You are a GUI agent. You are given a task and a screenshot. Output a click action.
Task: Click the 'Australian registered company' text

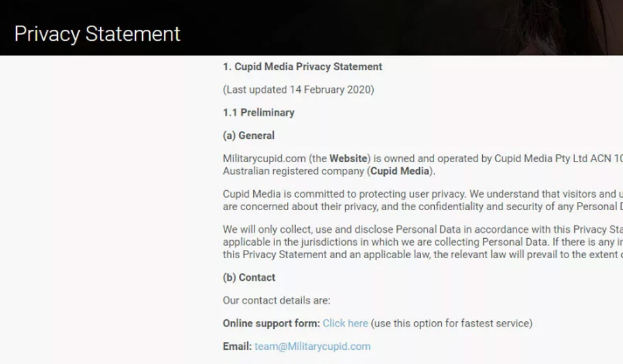[293, 171]
